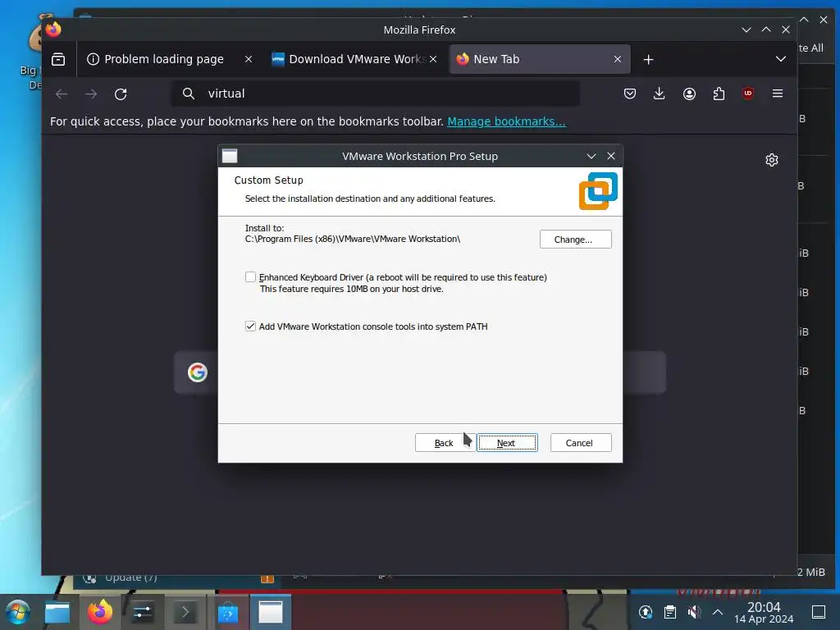Maximize Firefox window using up chevron
The height and width of the screenshot is (630, 840).
click(766, 30)
